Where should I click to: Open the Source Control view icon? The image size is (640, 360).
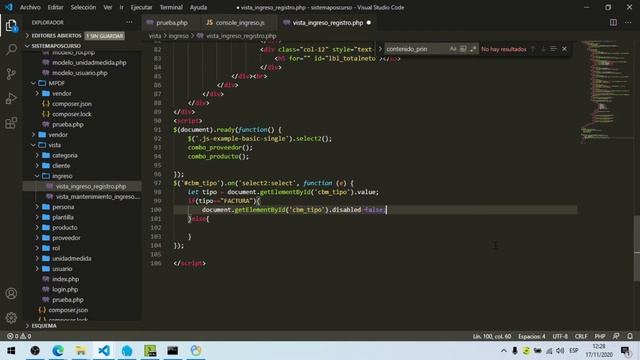pos(11,74)
